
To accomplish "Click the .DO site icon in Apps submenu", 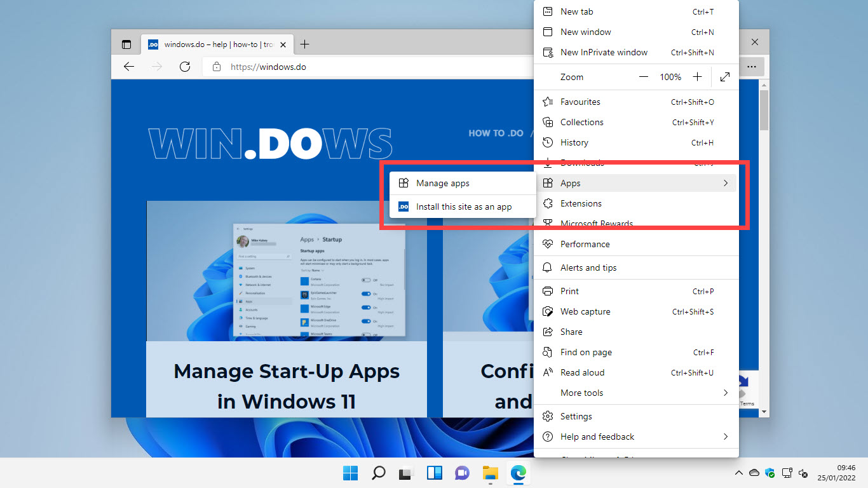I will click(403, 207).
